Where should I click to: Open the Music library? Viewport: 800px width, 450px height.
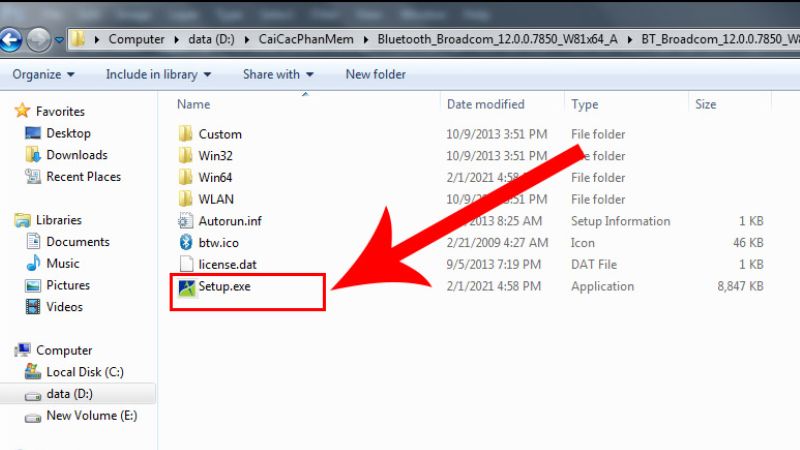point(63,263)
